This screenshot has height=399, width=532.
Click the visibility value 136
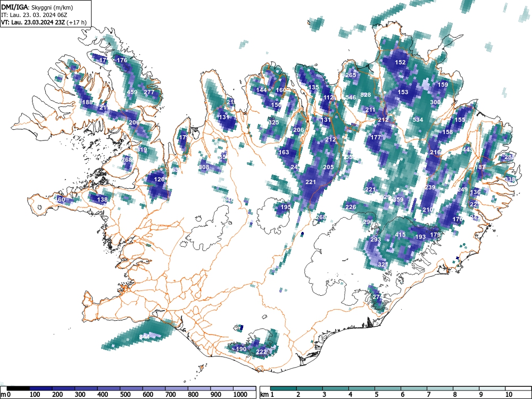[x=475, y=192]
